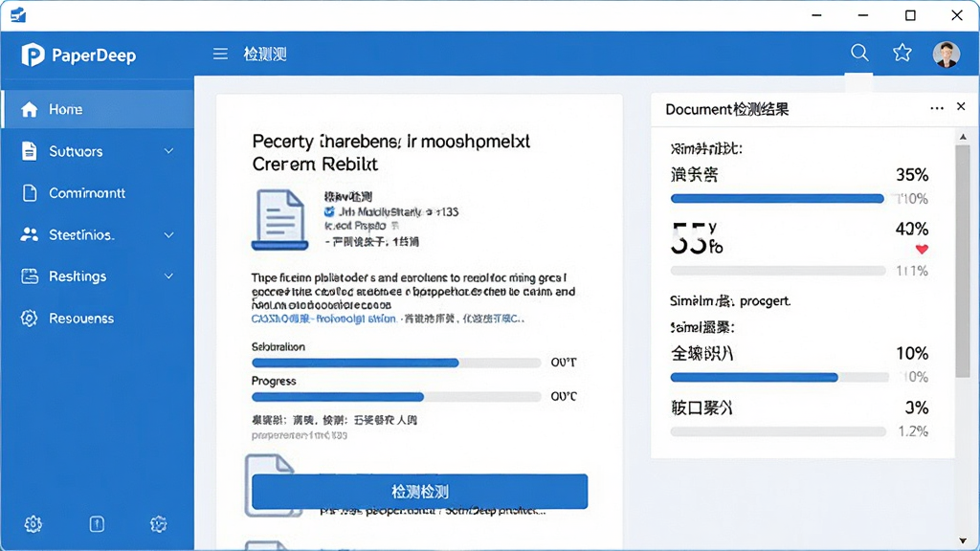Screen dimensions: 980x551
Task: Close the application window
Action: click(x=957, y=15)
